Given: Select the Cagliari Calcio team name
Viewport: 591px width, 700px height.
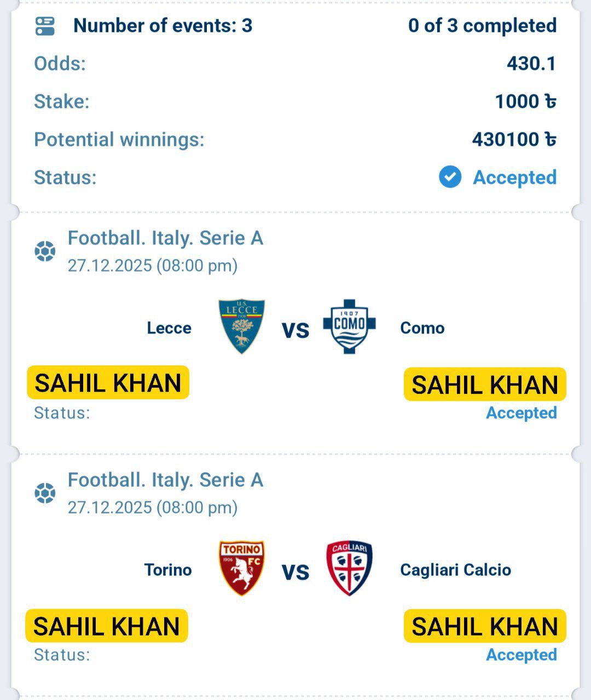Looking at the screenshot, I should (x=455, y=570).
